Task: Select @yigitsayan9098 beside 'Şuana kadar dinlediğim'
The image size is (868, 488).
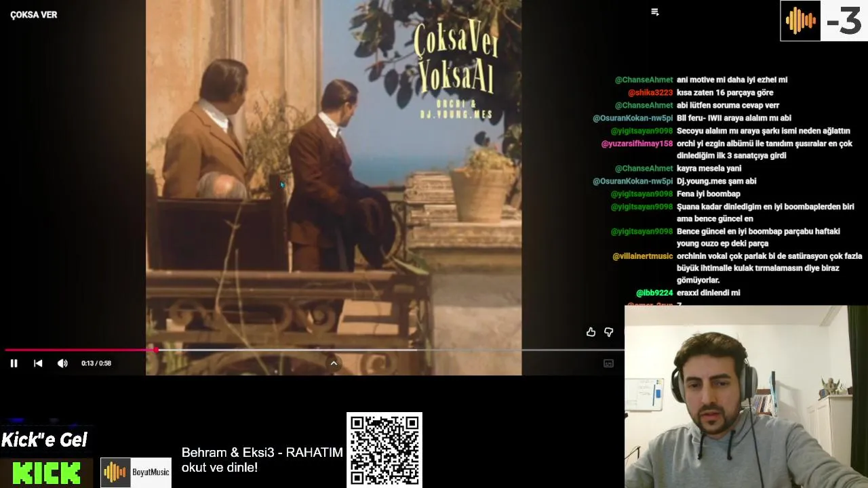Action: 642,207
